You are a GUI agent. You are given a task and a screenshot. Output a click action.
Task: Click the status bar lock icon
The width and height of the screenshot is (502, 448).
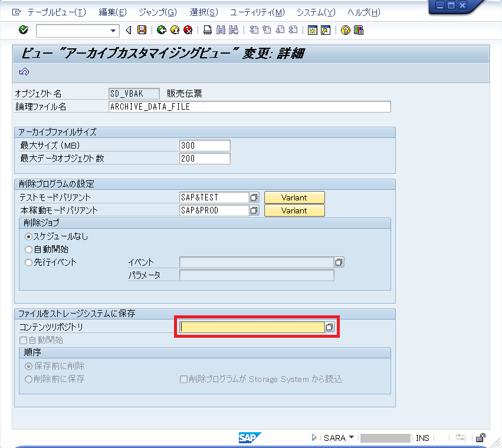pyautogui.click(x=481, y=437)
